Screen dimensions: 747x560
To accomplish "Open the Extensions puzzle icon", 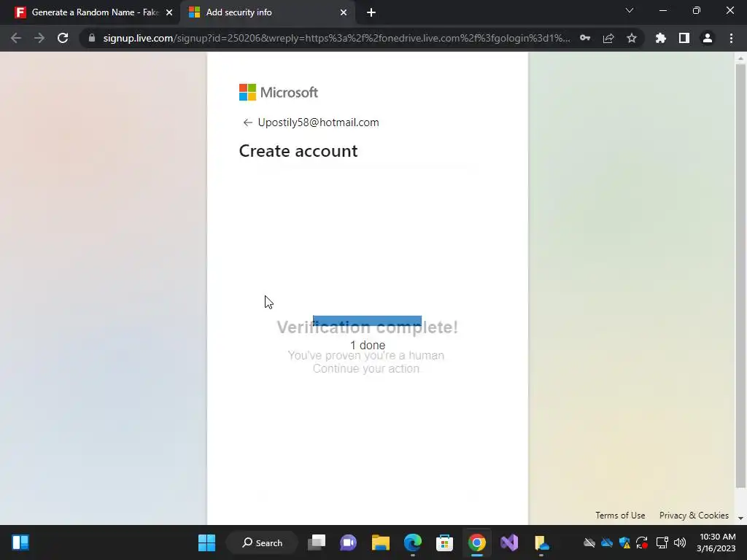I will coord(661,38).
